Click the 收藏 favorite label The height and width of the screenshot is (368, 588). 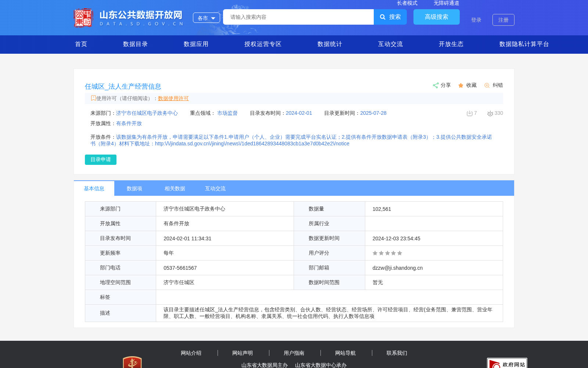click(x=472, y=85)
